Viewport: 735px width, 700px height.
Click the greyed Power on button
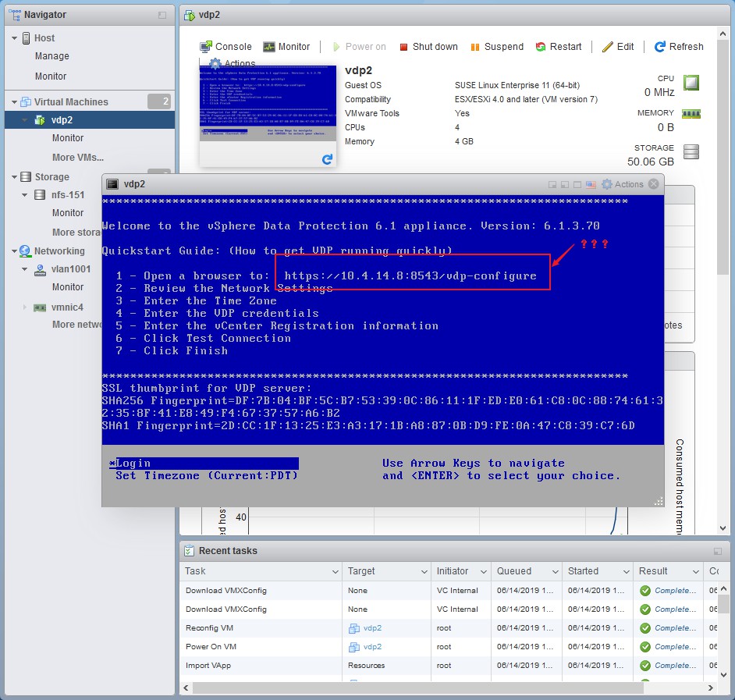point(359,46)
